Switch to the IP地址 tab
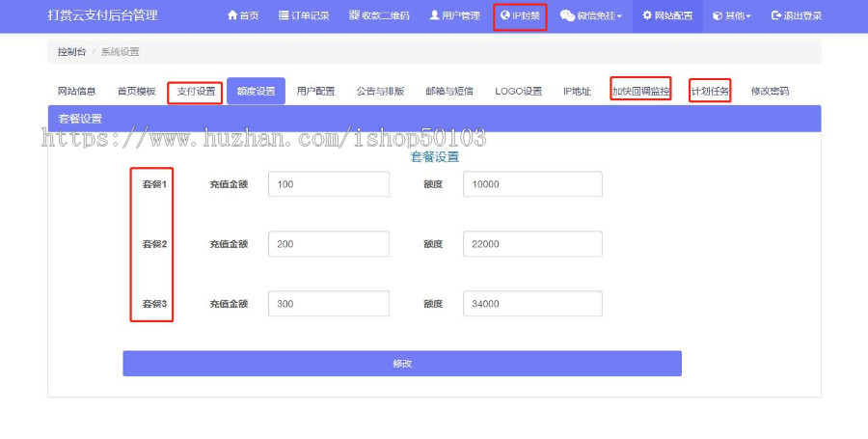Screen dimensions: 868x439 [578, 92]
